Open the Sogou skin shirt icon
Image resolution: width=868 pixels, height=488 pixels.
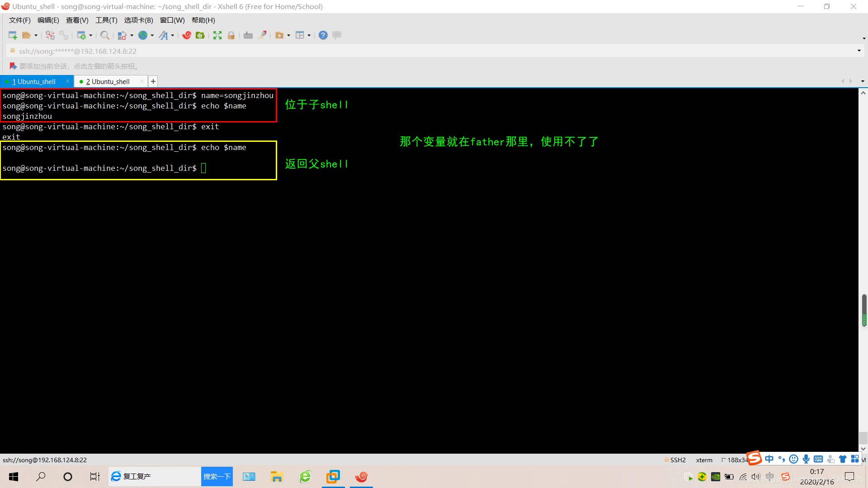[x=843, y=459]
